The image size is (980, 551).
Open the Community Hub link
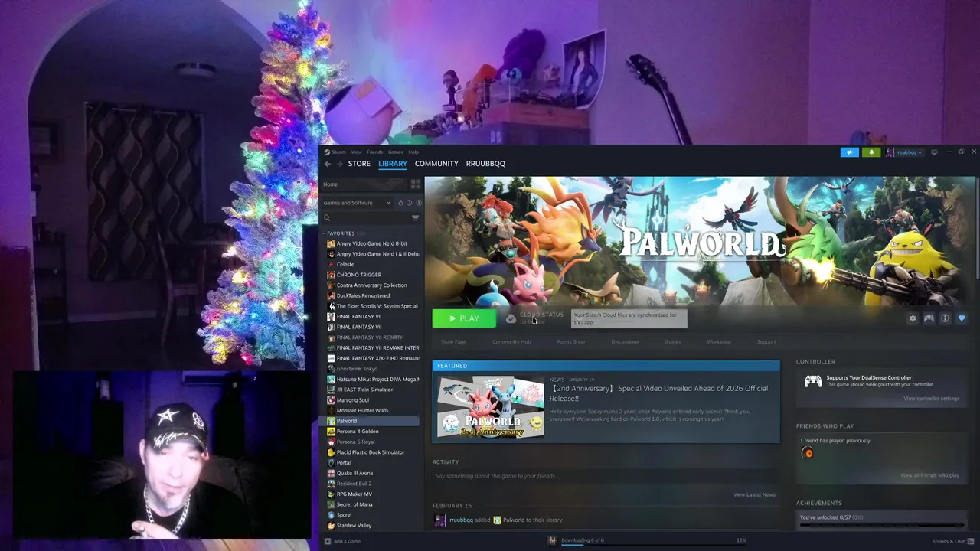click(x=511, y=342)
